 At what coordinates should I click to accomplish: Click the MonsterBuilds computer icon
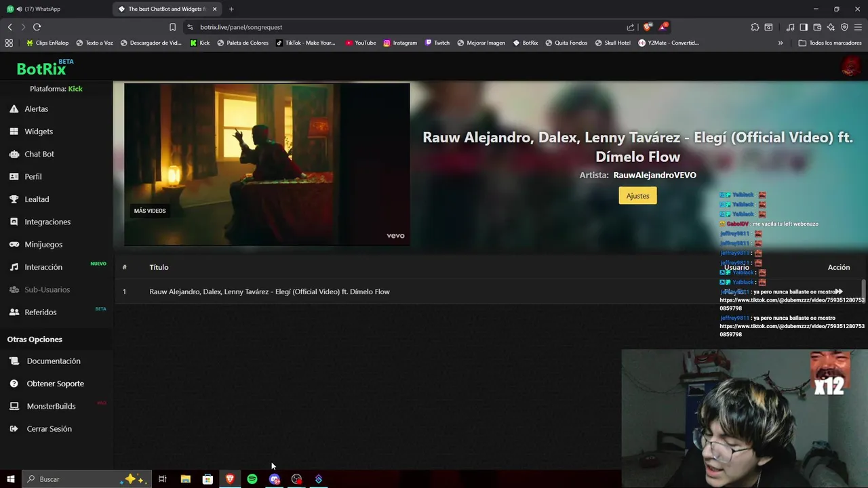tap(14, 406)
